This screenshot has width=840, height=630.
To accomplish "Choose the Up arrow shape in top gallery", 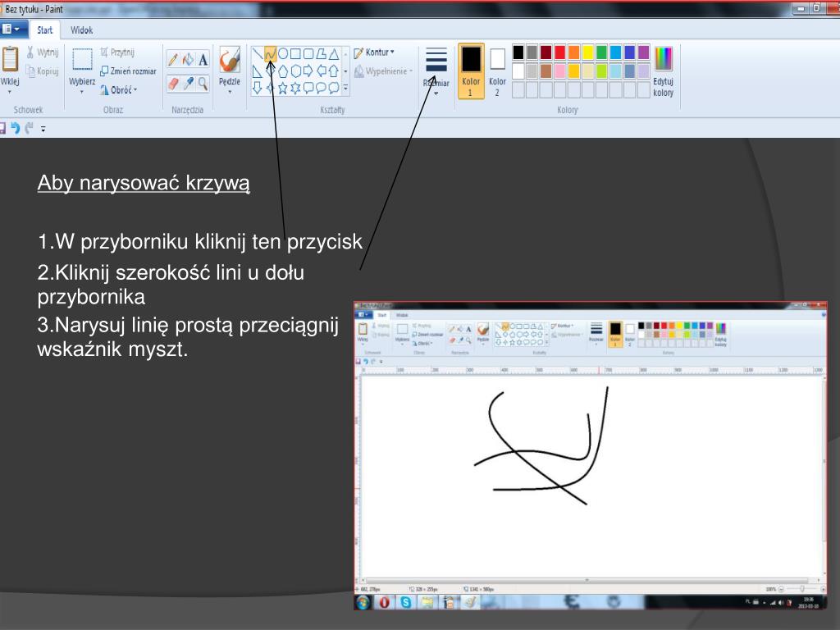I will click(334, 71).
